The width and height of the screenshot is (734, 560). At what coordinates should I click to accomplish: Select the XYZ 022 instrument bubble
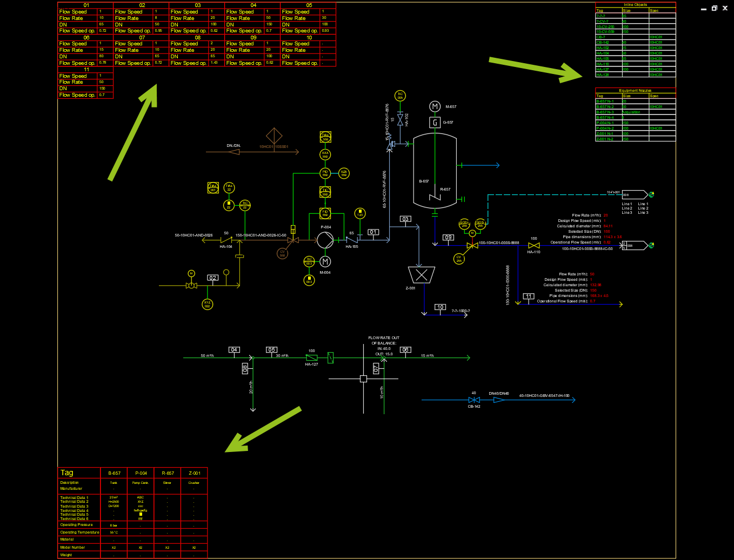(x=207, y=305)
